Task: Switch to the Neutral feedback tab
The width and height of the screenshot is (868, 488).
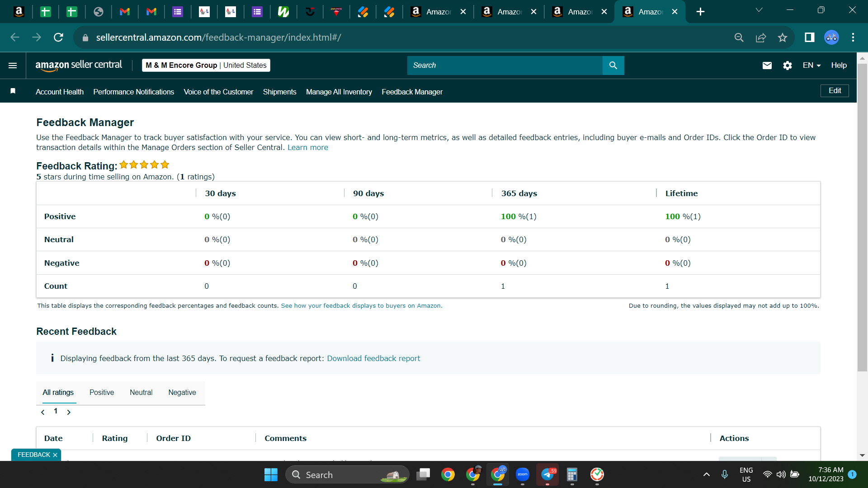Action: [x=141, y=392]
